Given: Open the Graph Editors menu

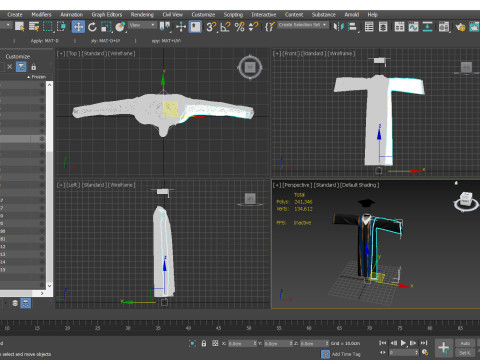Looking at the screenshot, I should click(x=107, y=15).
